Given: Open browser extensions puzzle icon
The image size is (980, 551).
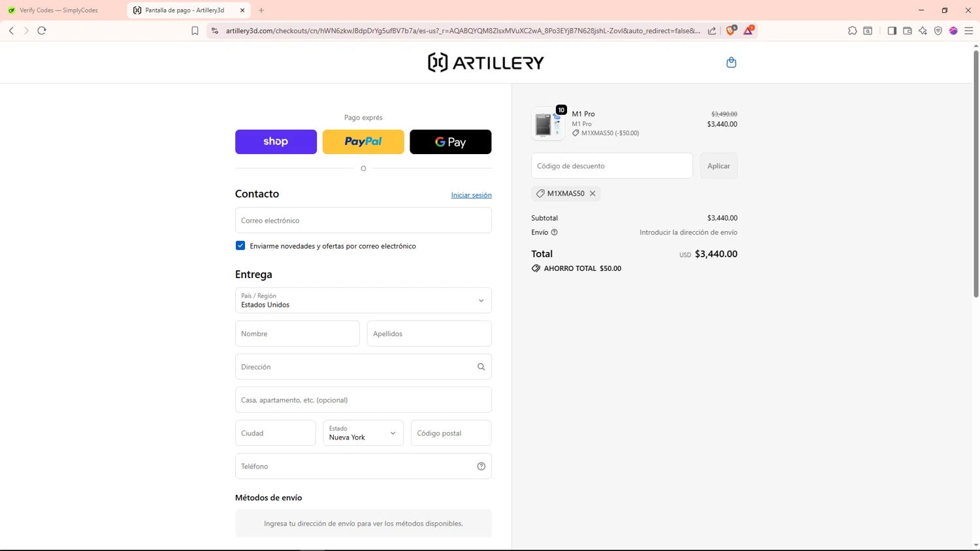Looking at the screenshot, I should pos(853,31).
